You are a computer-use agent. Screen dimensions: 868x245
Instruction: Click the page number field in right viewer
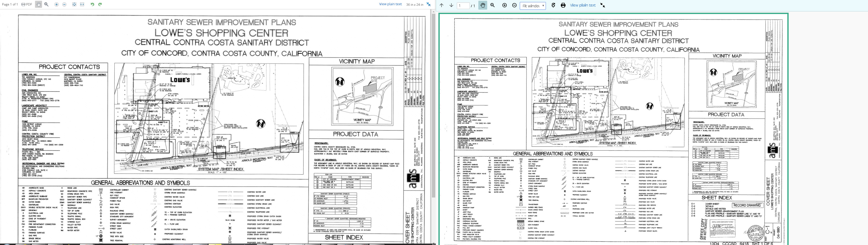463,5
